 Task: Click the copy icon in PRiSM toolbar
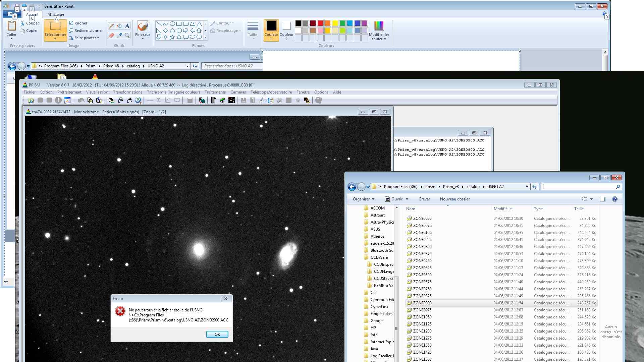coord(90,100)
